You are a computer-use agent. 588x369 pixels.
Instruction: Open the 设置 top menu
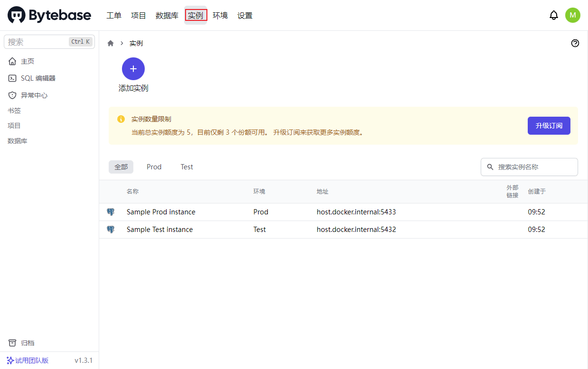coord(245,15)
